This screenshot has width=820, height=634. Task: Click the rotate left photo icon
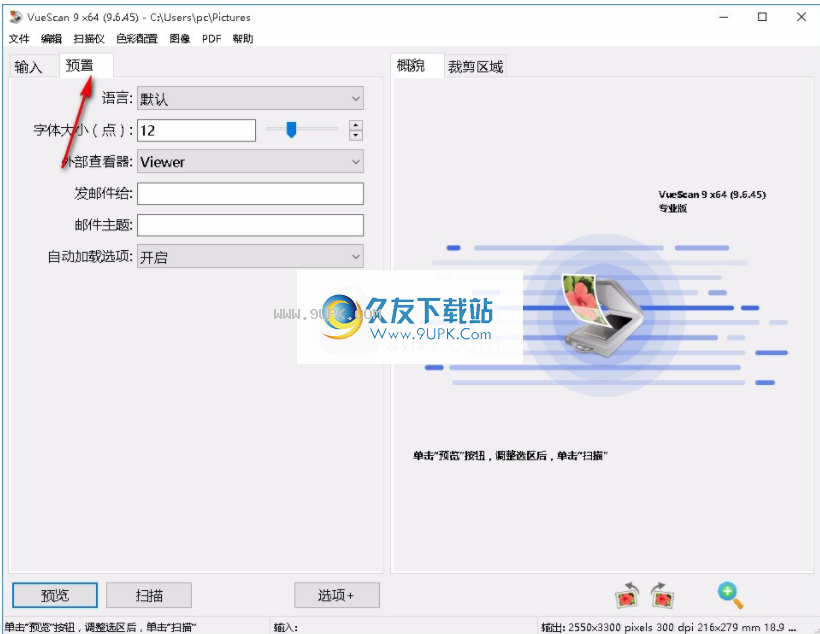pos(628,595)
